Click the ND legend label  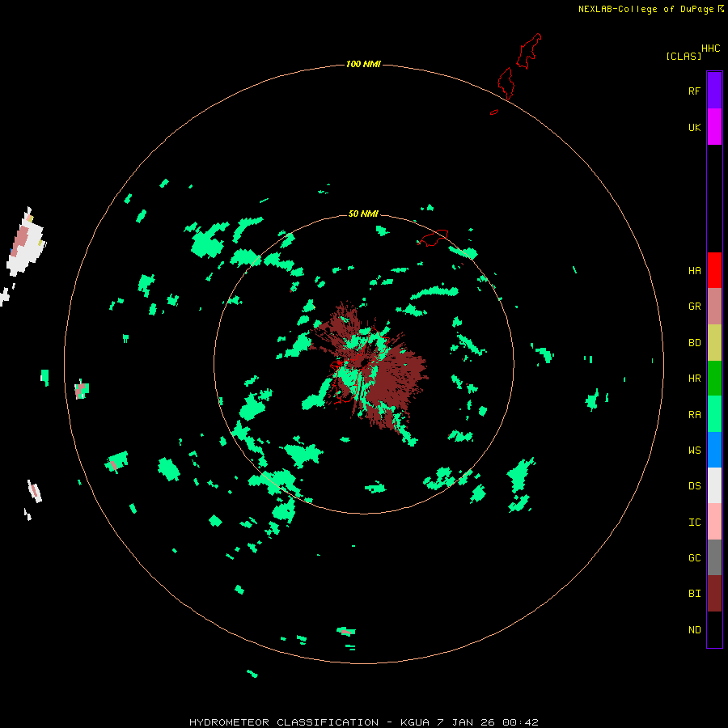click(694, 629)
